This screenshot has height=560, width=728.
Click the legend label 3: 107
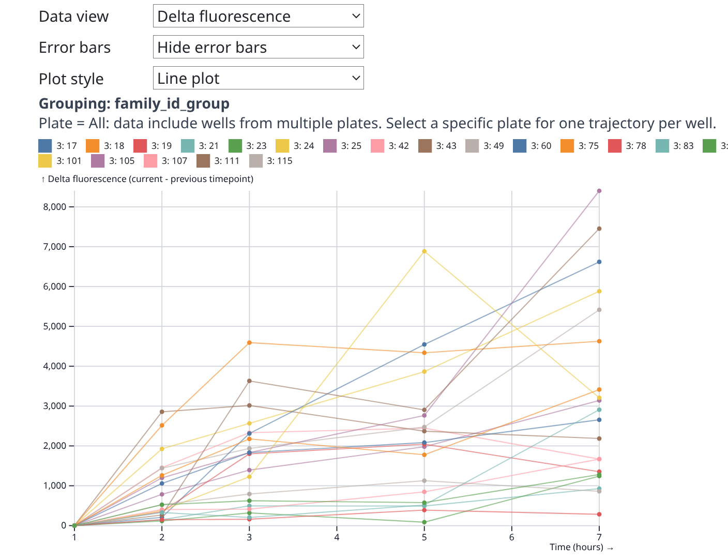[174, 161]
